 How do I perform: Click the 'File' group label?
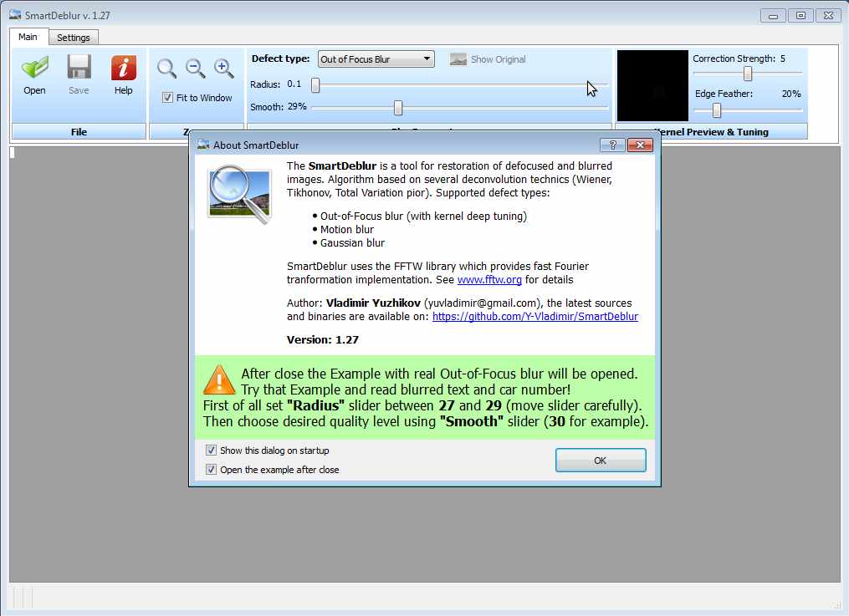(79, 132)
